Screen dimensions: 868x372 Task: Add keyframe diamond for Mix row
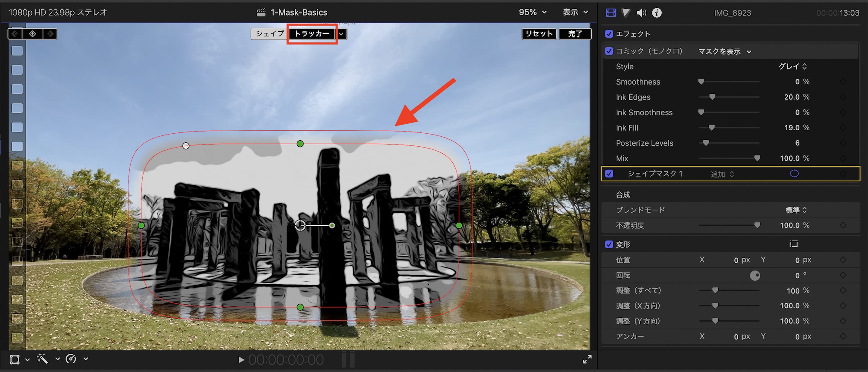click(x=843, y=158)
